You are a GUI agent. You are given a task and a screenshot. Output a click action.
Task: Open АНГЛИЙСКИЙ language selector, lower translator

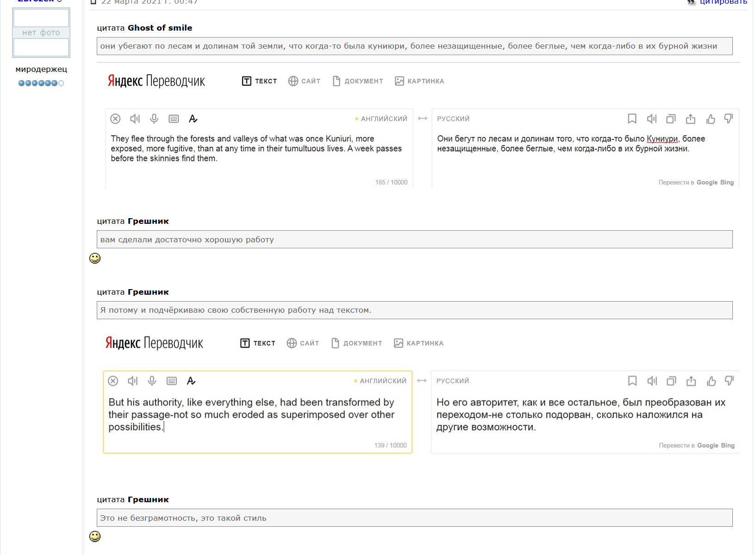click(x=383, y=381)
